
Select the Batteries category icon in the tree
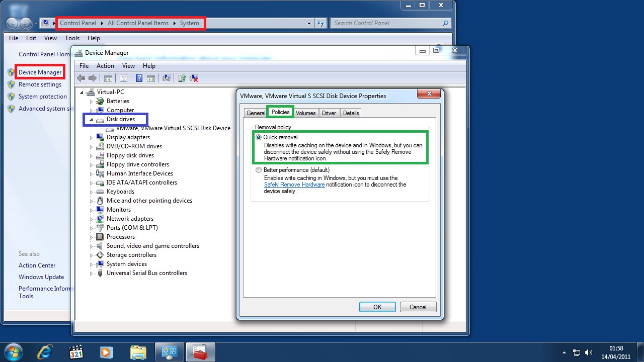100,101
